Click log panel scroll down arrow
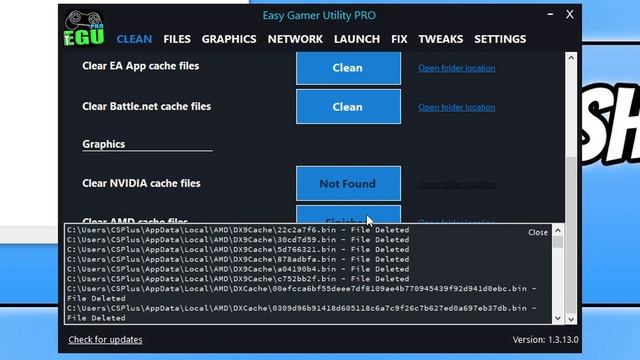The height and width of the screenshot is (360, 640). 558,318
